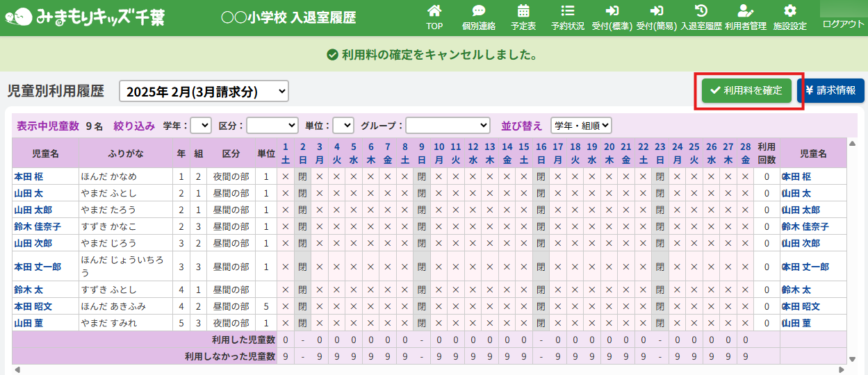Open the 学年・組順 sort dropdown

pos(581,126)
